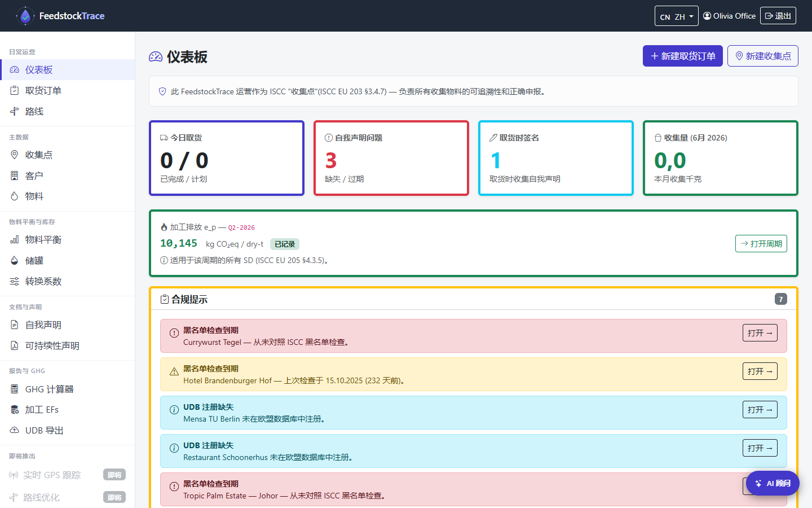812x508 pixels.
Task: Click the 转换系数 sliders icon
Action: (15, 281)
